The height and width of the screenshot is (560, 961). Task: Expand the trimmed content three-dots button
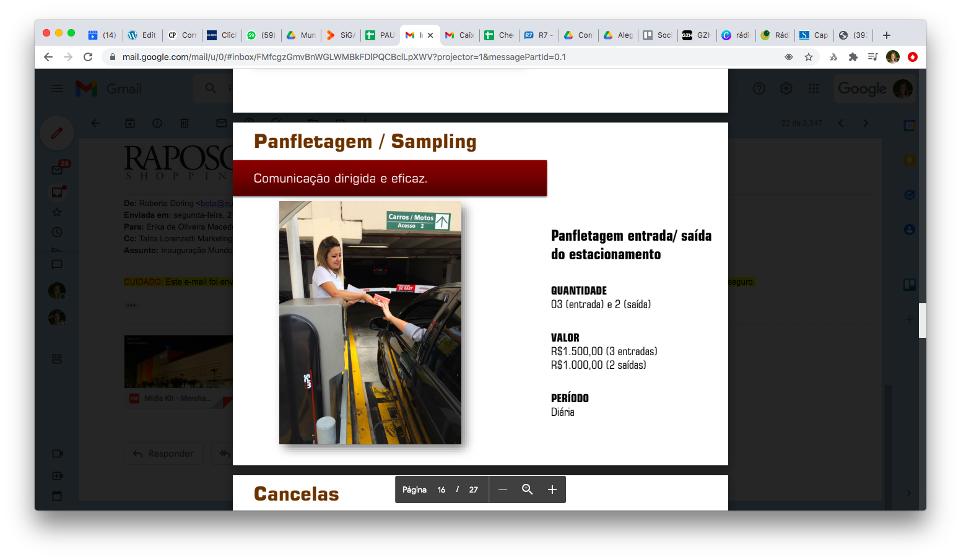pos(131,305)
